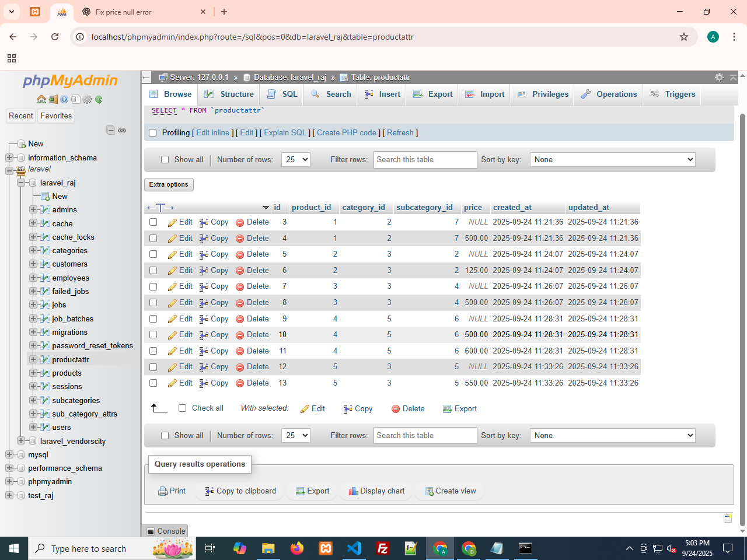747x560 pixels.
Task: Toggle the Check all checkbox
Action: click(183, 408)
